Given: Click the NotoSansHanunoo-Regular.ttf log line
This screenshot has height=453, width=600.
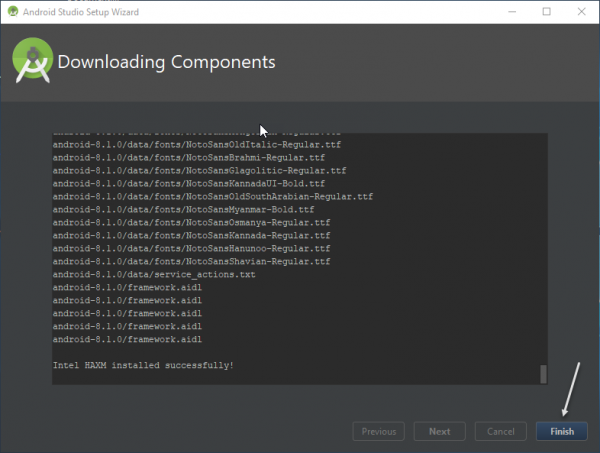Looking at the screenshot, I should 191,249.
